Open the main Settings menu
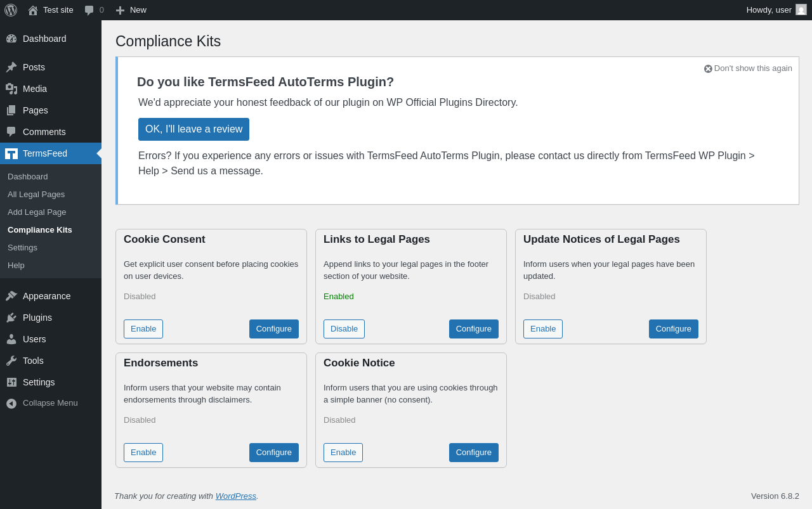The width and height of the screenshot is (812, 509). point(51,382)
